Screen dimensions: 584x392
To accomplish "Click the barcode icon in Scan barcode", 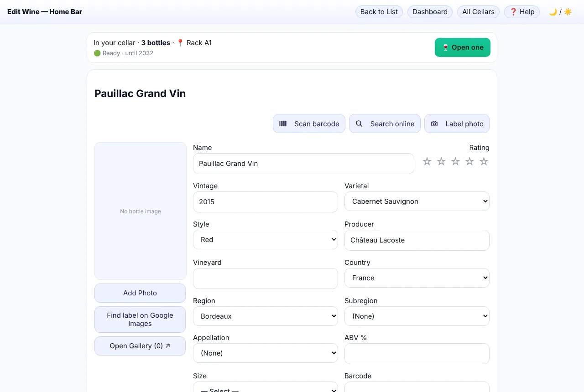I will tap(283, 124).
